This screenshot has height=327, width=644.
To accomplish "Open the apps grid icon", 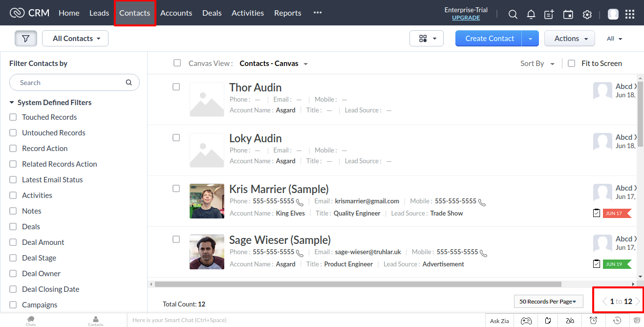I will pos(630,14).
